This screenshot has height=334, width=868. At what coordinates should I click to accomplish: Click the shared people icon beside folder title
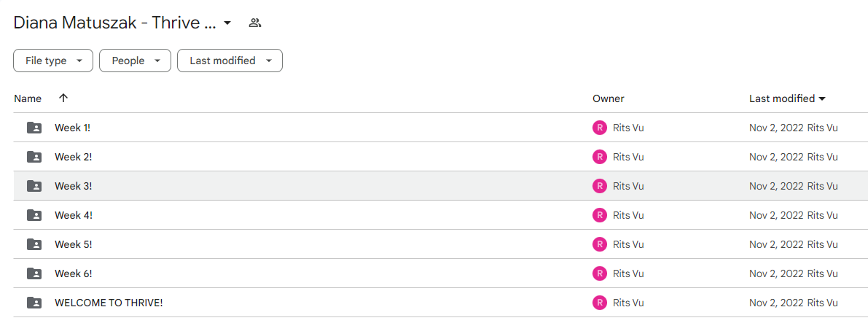point(254,23)
